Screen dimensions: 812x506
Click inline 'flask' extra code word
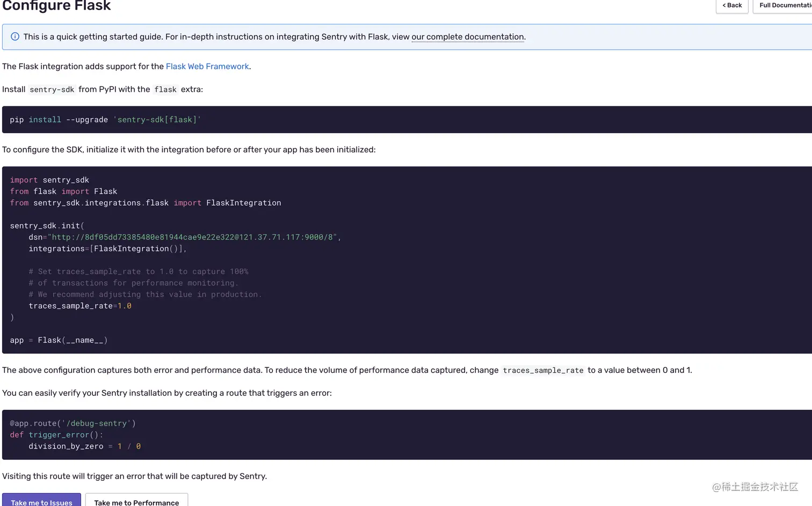pos(165,89)
